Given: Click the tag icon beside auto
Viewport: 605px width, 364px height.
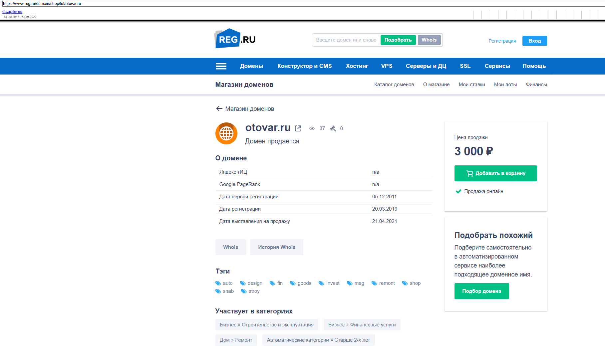Looking at the screenshot, I should [x=218, y=283].
